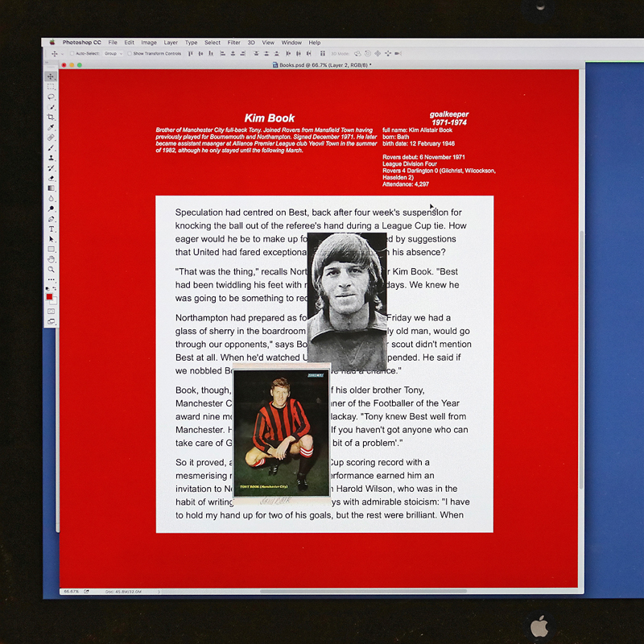644x644 pixels.
Task: Open the Select menu
Action: tap(213, 43)
